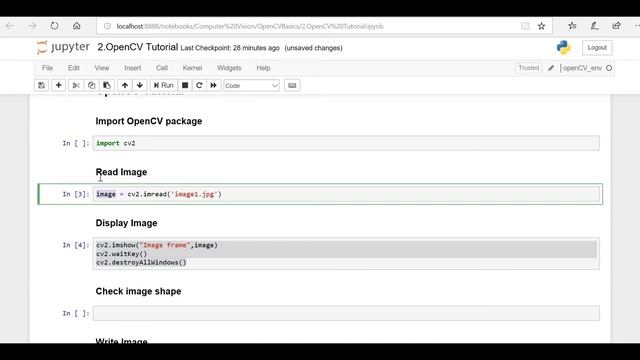Open the File menu

click(47, 68)
